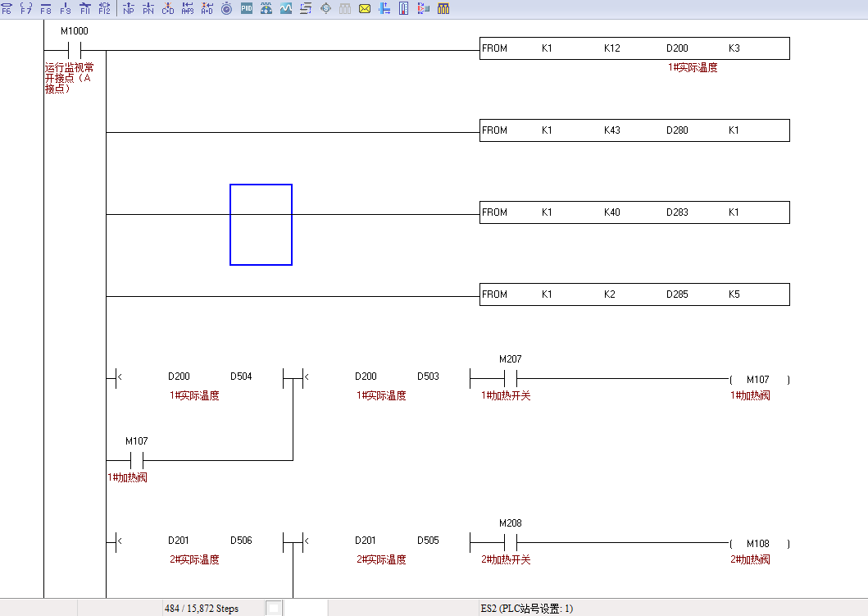Click the yellow envelope toolbar icon

tap(365, 9)
